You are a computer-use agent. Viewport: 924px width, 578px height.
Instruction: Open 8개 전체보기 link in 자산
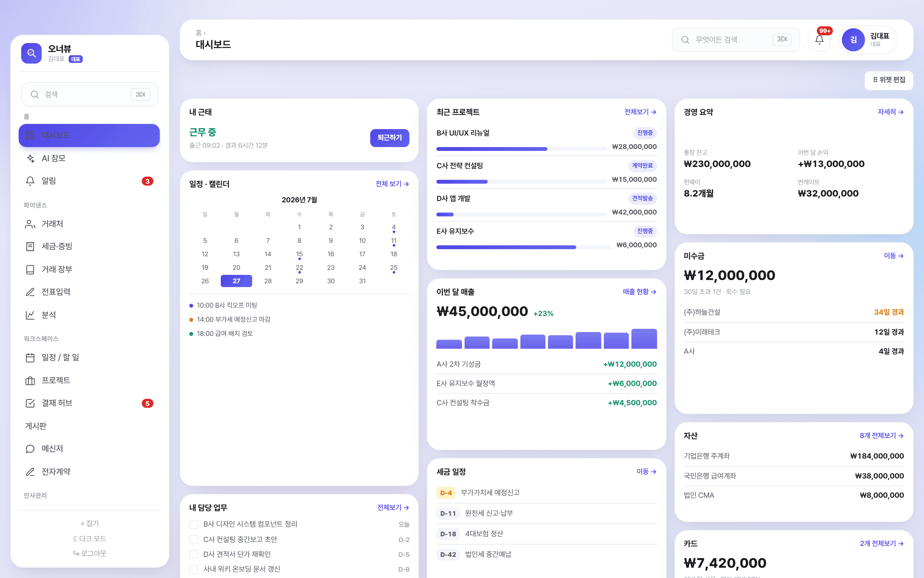coord(882,436)
